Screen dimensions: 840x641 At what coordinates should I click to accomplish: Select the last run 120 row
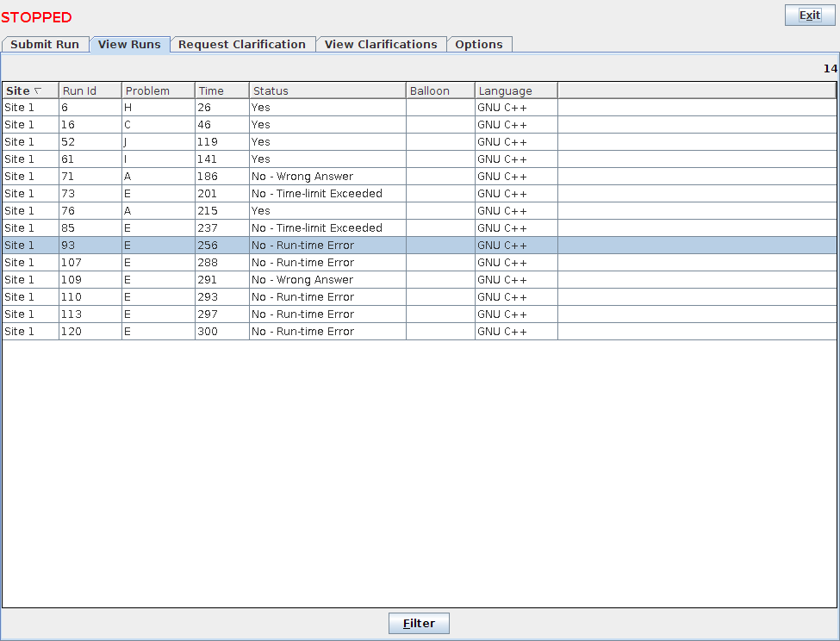(258, 332)
